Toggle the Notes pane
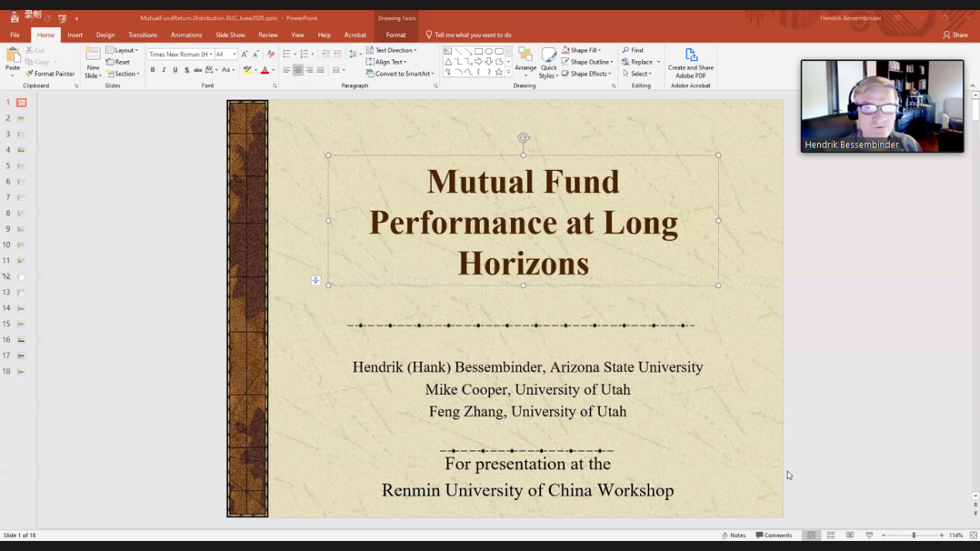Viewport: 980px width, 551px height. point(733,536)
